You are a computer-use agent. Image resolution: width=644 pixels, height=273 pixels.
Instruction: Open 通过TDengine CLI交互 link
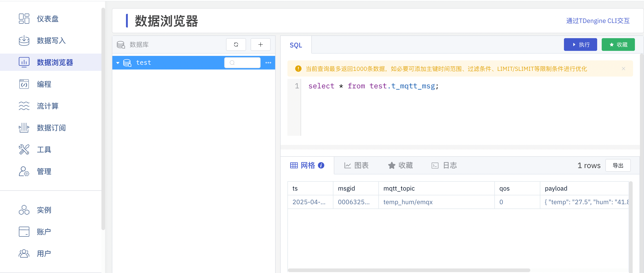point(598,21)
